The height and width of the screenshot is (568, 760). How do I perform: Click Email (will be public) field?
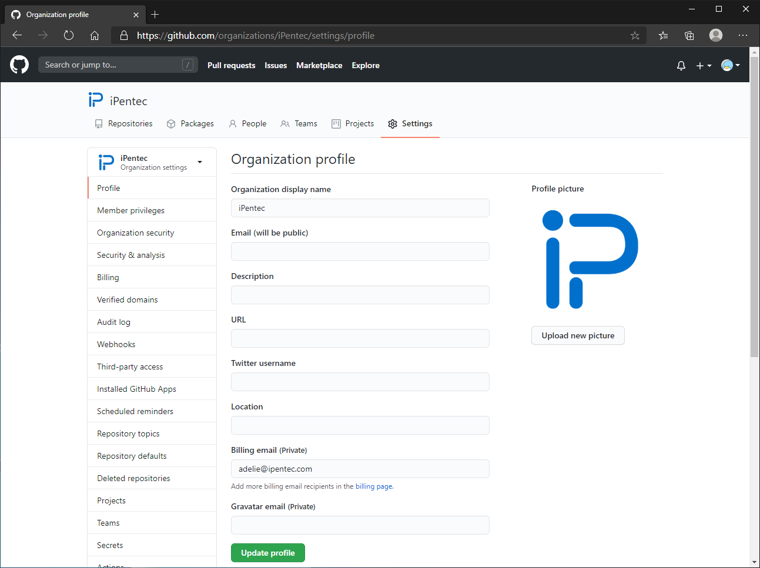pos(360,252)
